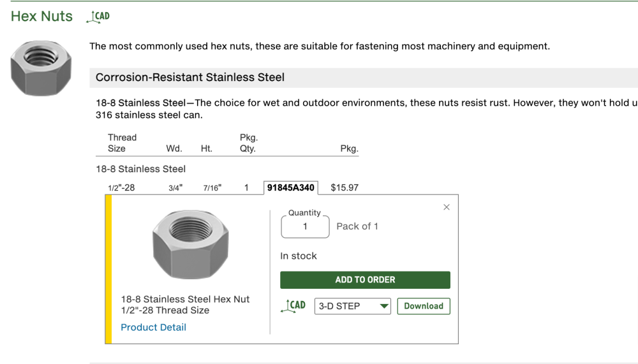Image resolution: width=638 pixels, height=364 pixels.
Task: Click the 18-8 Stainless Steel subheading
Action: (140, 169)
